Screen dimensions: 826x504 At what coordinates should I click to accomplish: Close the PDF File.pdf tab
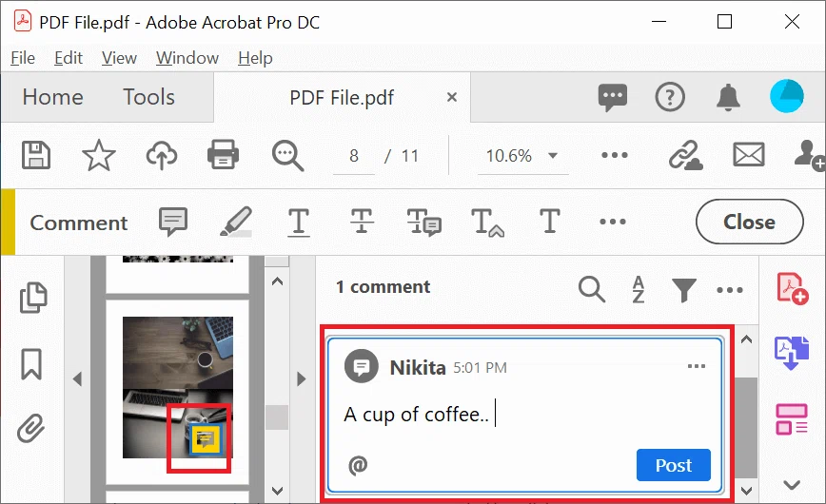click(451, 97)
